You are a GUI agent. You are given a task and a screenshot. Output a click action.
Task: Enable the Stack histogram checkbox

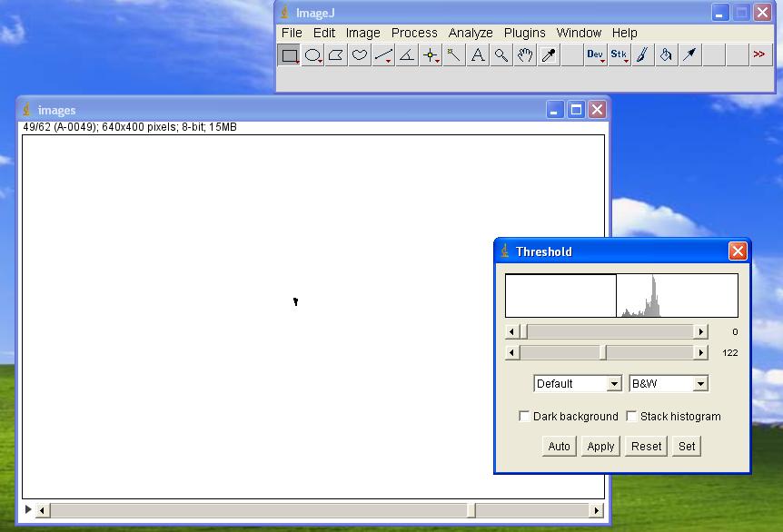(x=631, y=416)
